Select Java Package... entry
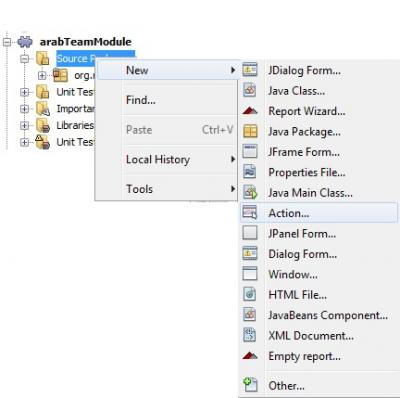This screenshot has width=400, height=398. pyautogui.click(x=319, y=131)
